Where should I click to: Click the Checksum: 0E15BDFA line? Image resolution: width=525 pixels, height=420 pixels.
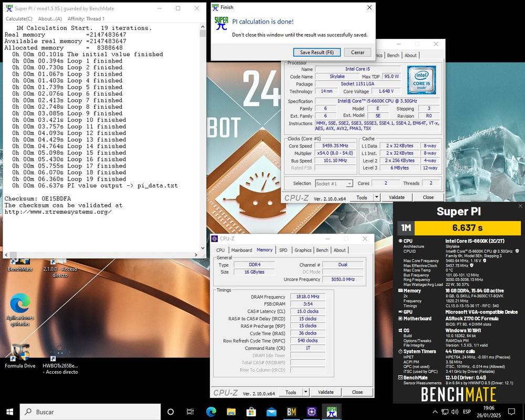pyautogui.click(x=38, y=198)
